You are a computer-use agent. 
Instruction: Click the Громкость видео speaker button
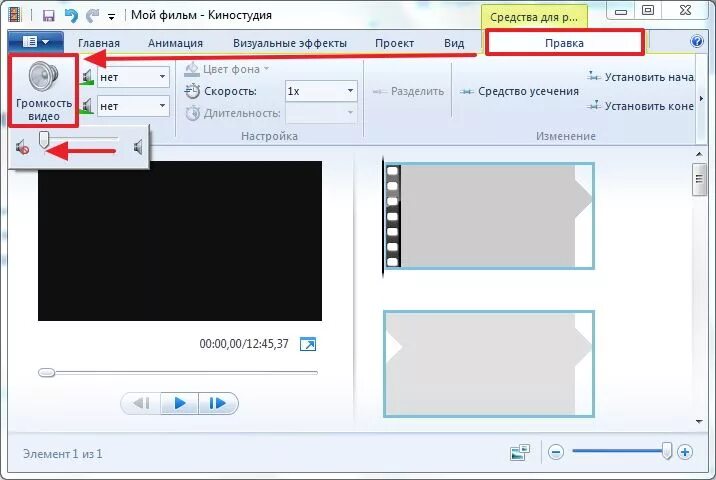(x=44, y=90)
